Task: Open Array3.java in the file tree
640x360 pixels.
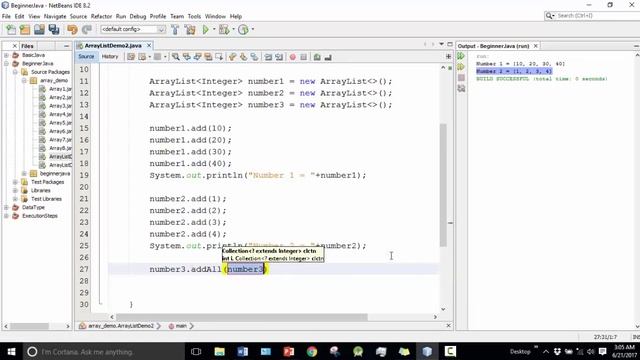Action: [x=60, y=106]
